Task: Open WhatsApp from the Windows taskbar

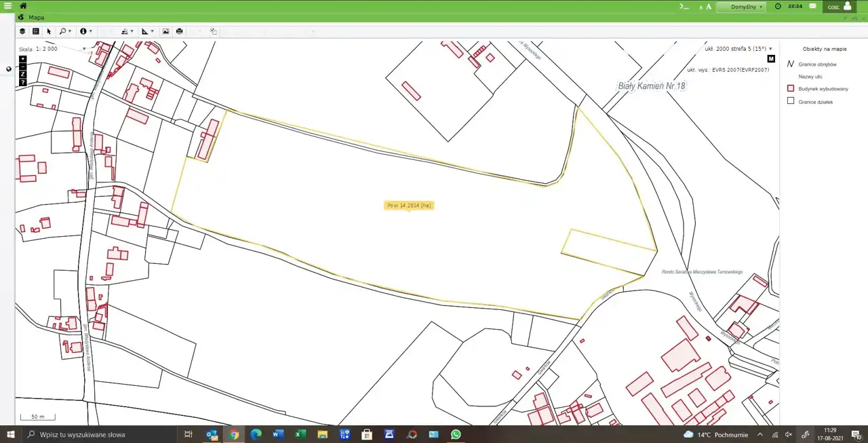Action: (456, 434)
